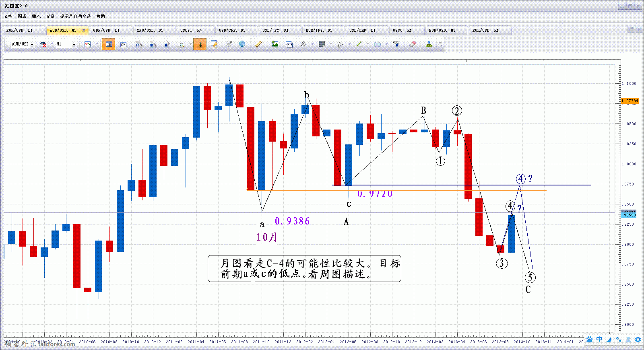Screen dimensions: 644x350
Task: Toggle the 中 Chinese input mode
Action: click(599, 340)
